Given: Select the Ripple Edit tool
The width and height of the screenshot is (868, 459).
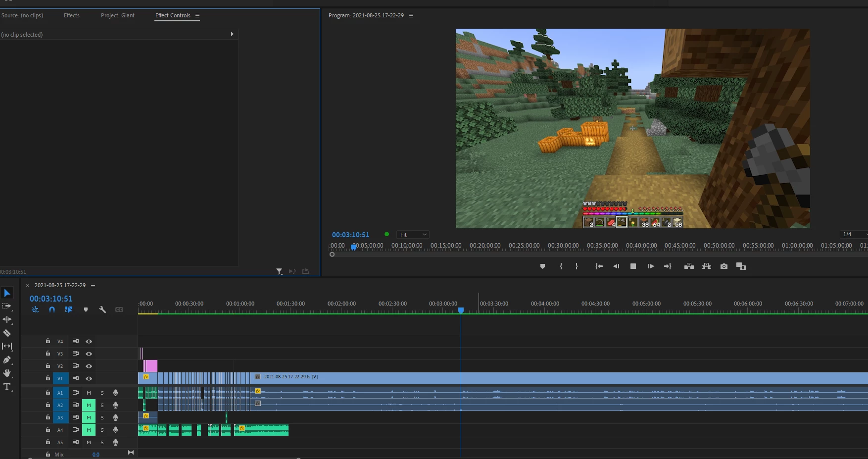Looking at the screenshot, I should point(7,319).
